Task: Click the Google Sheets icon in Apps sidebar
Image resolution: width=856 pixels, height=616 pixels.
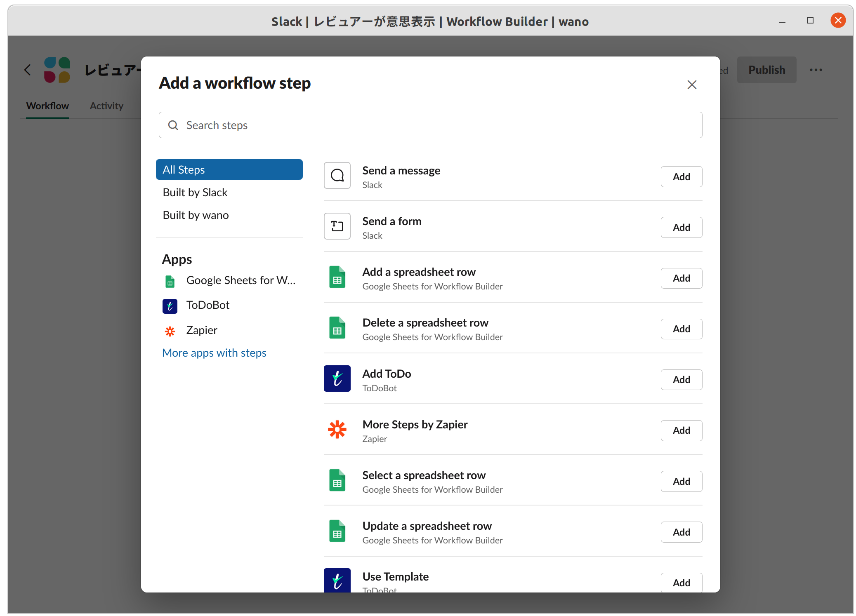Action: (170, 281)
